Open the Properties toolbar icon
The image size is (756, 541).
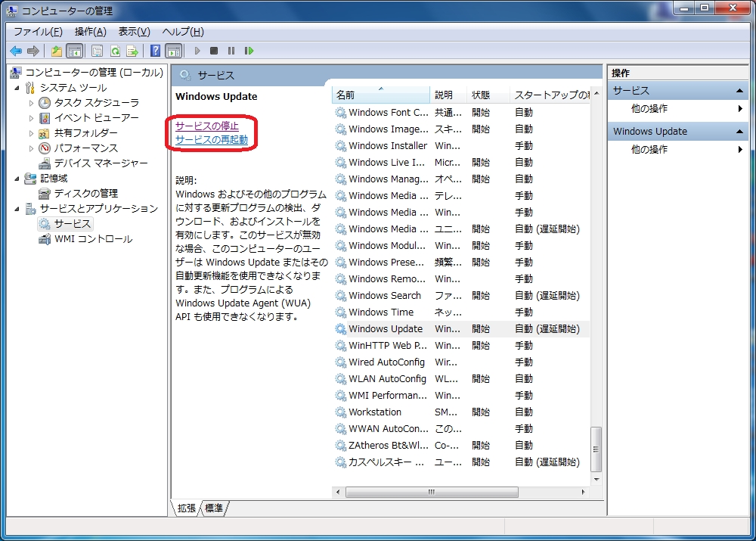point(97,51)
